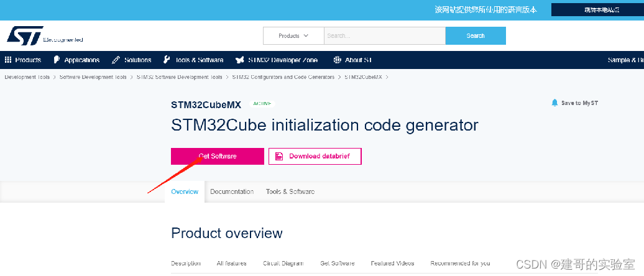The width and height of the screenshot is (644, 276).
Task: Open the Tools & Software menu
Action: click(199, 60)
